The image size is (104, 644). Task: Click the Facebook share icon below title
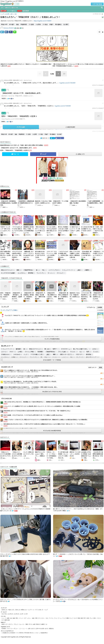pyautogui.click(x=11, y=32)
